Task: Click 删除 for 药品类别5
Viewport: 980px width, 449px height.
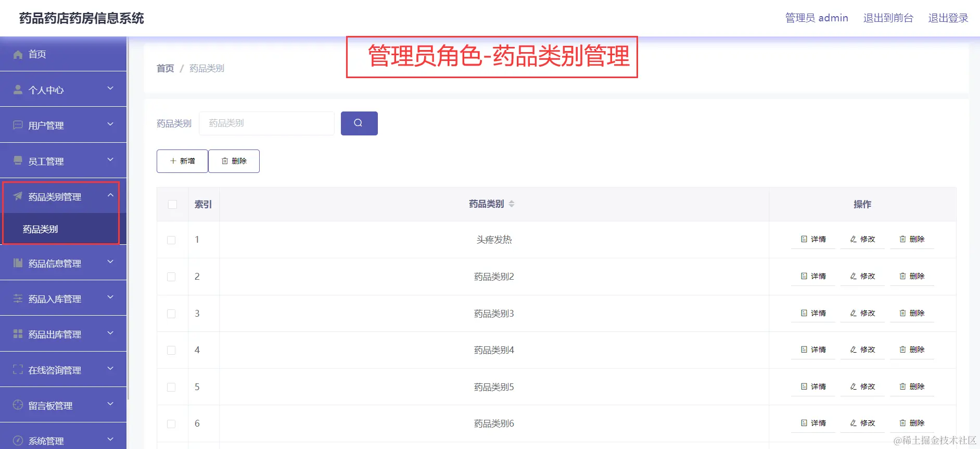Action: click(912, 386)
